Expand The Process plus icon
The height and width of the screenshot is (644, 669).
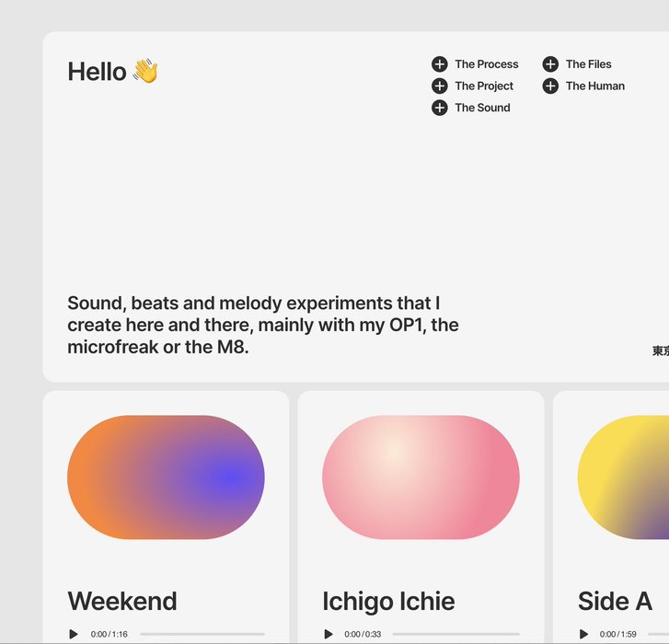coord(440,64)
